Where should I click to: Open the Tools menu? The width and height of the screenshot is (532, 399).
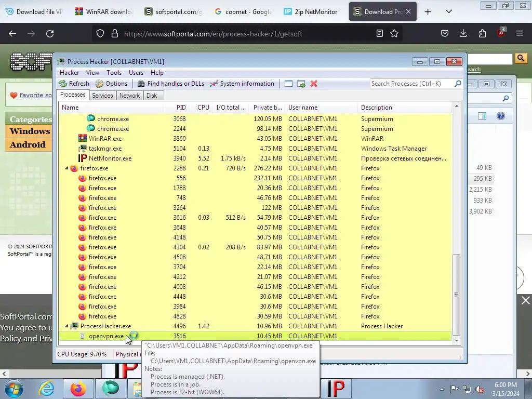(x=114, y=73)
